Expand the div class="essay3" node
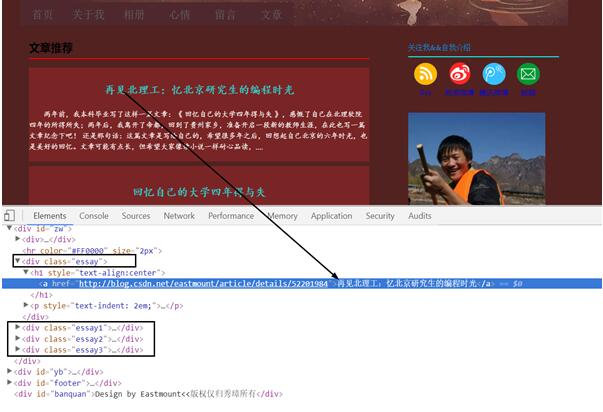 pos(17,349)
